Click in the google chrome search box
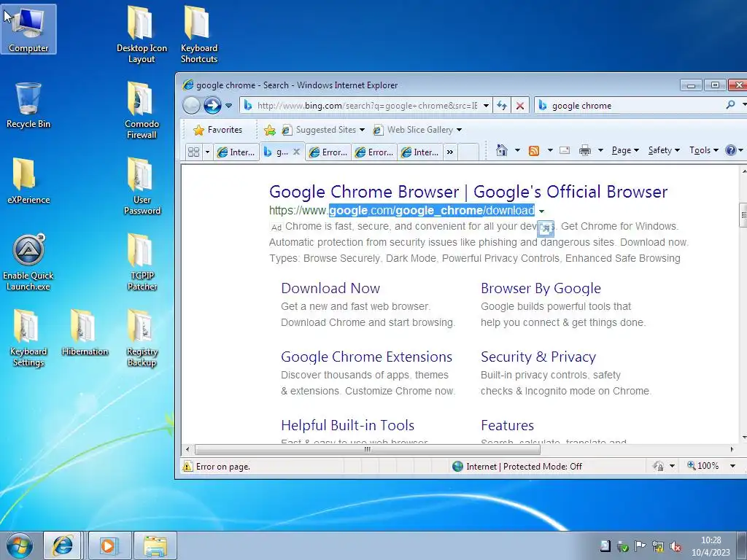747x560 pixels. [636, 106]
